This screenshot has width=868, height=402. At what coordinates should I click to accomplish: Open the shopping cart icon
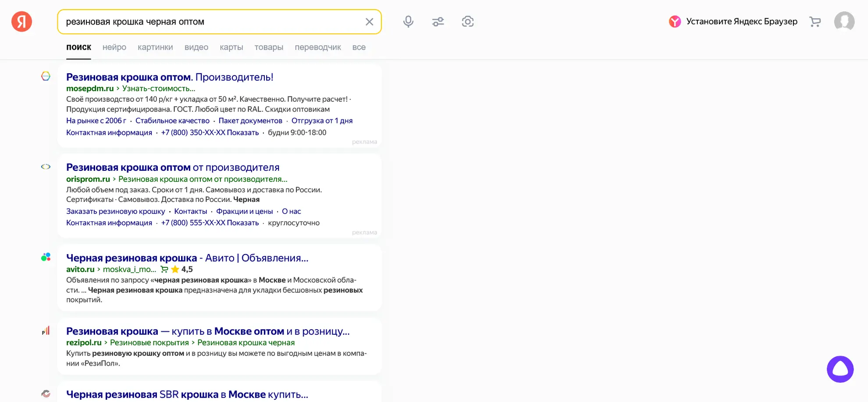[815, 22]
